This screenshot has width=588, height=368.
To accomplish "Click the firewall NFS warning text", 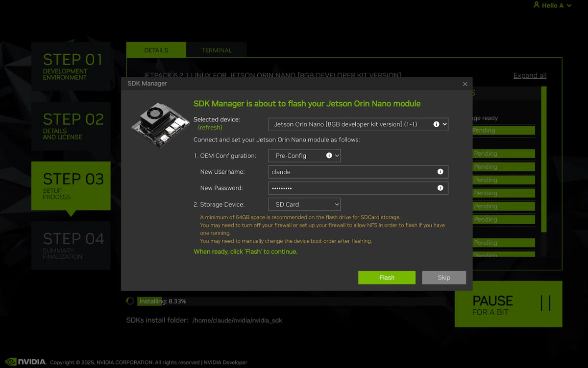I will click(x=322, y=229).
